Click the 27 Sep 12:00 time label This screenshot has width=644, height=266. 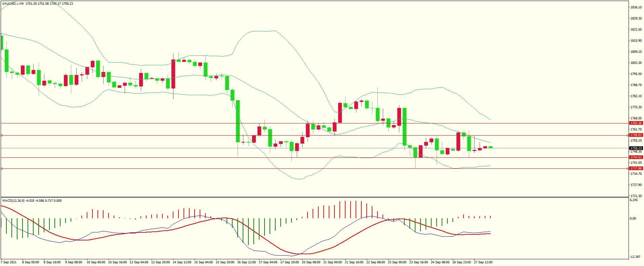483,262
